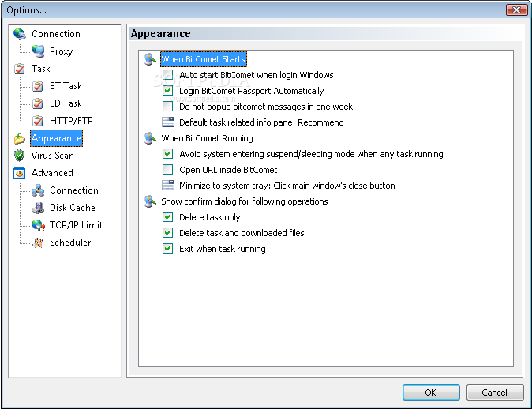The image size is (532, 410).
Task: Click the Scheduler icon
Action: tap(39, 243)
